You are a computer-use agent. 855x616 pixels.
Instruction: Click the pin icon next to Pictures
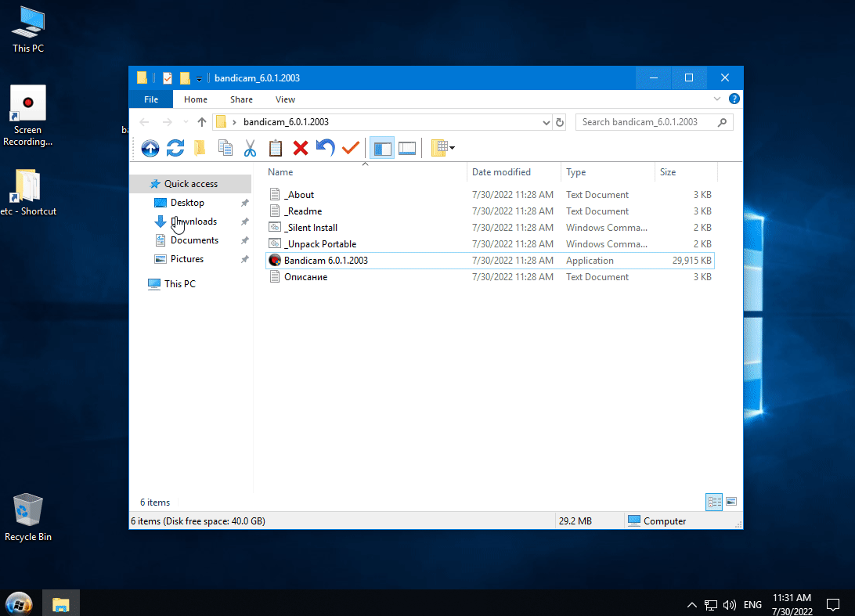pos(245,259)
